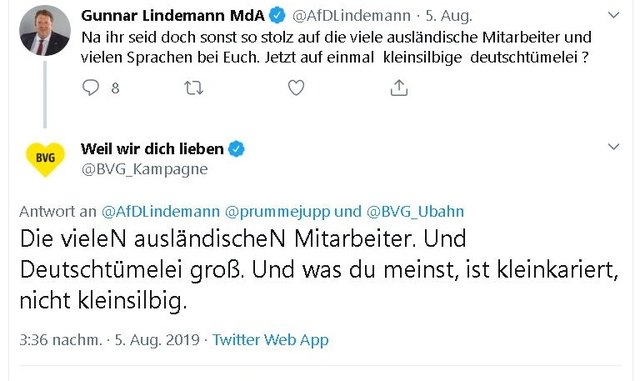Expand options chevron on BVG tweet

click(x=613, y=147)
